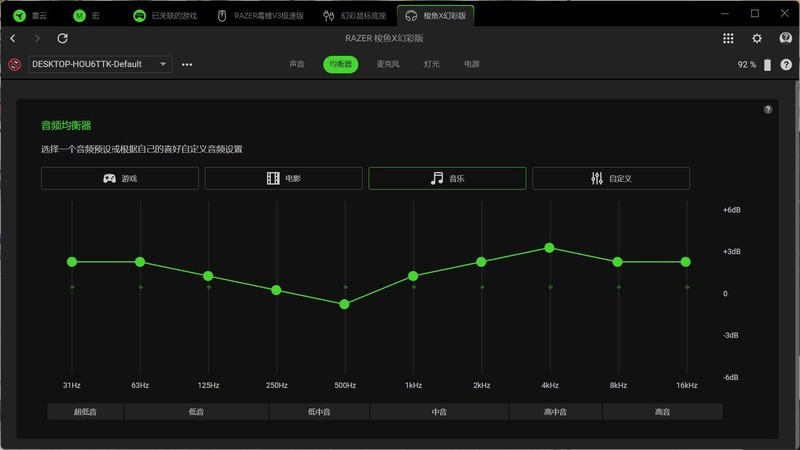
Task: Click the help question mark icon
Action: (768, 109)
